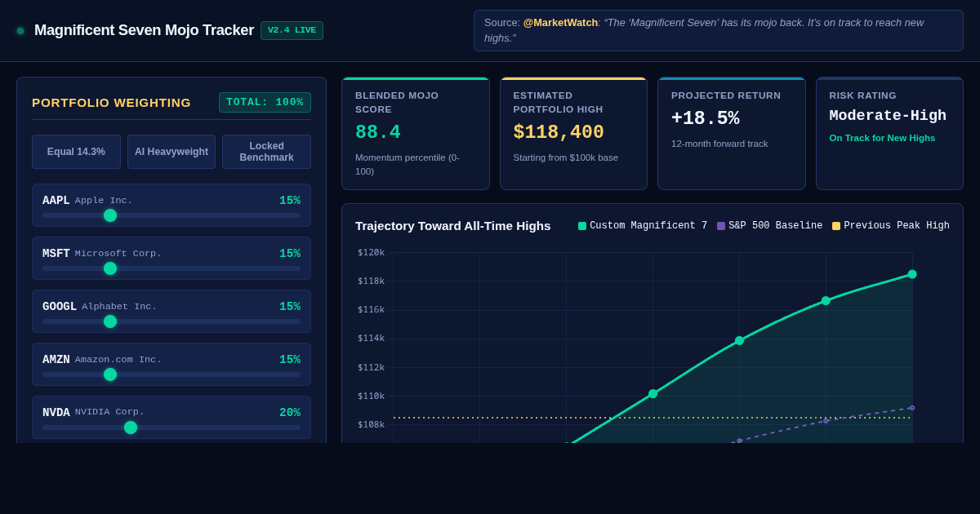Click the Portfolio Weighting heading
The width and height of the screenshot is (980, 514).
[x=111, y=102]
